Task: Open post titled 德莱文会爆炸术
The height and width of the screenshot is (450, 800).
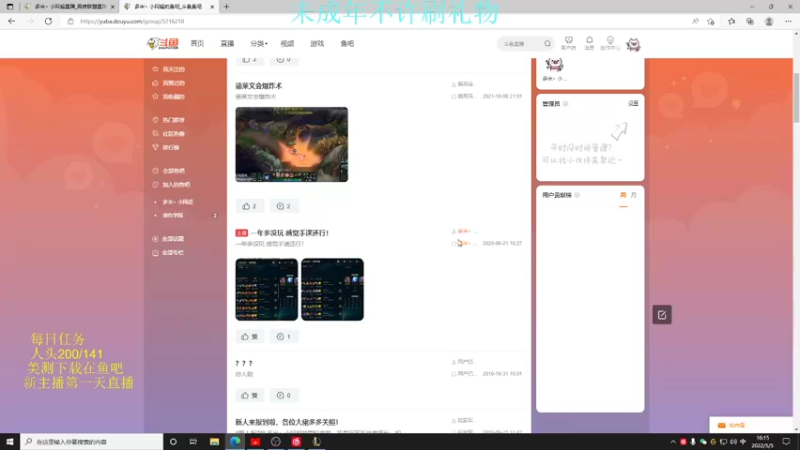Action: [259, 86]
